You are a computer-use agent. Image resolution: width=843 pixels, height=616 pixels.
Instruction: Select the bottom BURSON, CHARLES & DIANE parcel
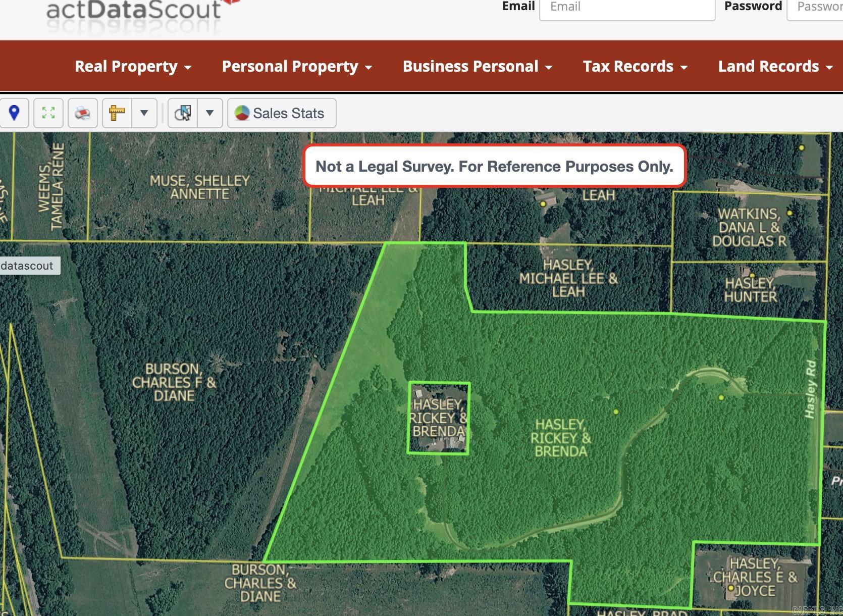click(260, 583)
